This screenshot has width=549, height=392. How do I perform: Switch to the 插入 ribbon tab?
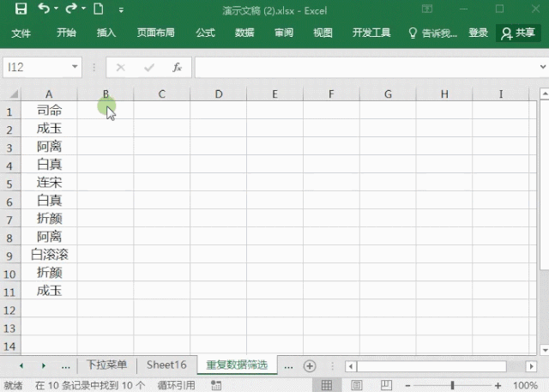[106, 33]
